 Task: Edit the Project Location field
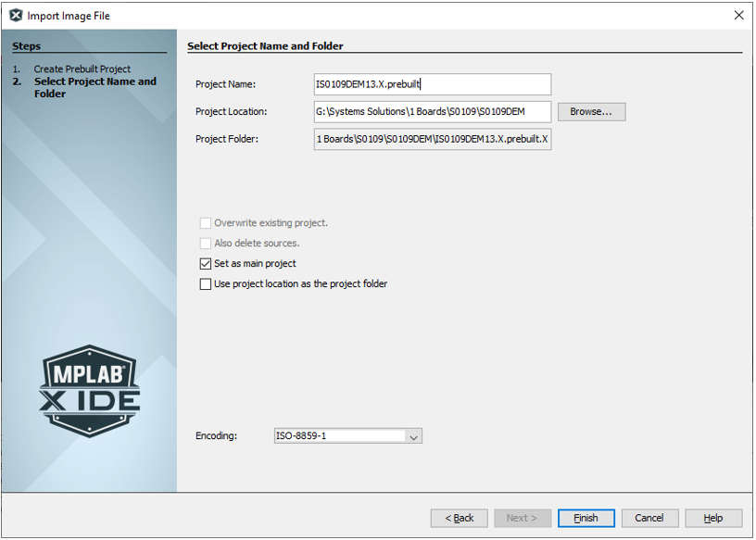point(433,112)
